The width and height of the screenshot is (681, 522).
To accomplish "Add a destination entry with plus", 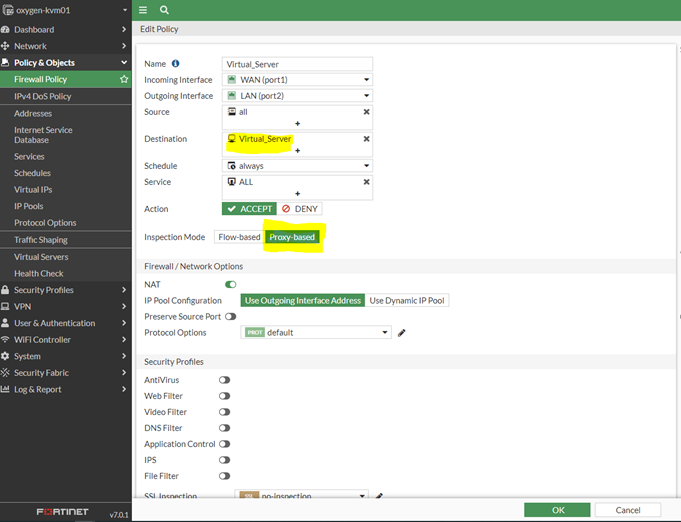I will point(298,151).
